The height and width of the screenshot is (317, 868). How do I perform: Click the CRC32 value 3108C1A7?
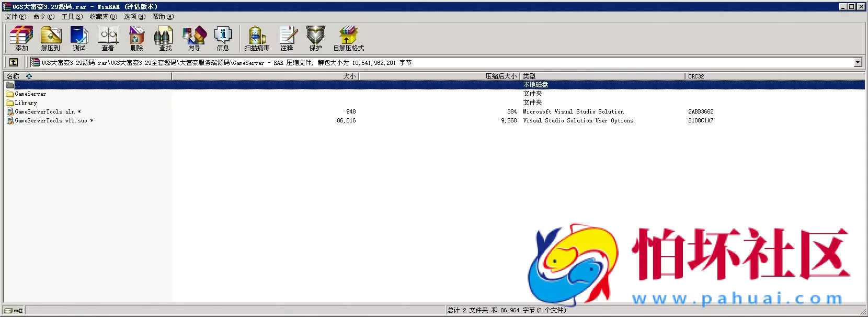coord(701,121)
